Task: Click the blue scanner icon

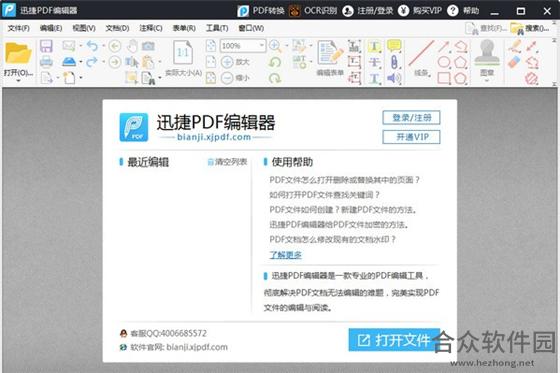Action: tap(69, 62)
